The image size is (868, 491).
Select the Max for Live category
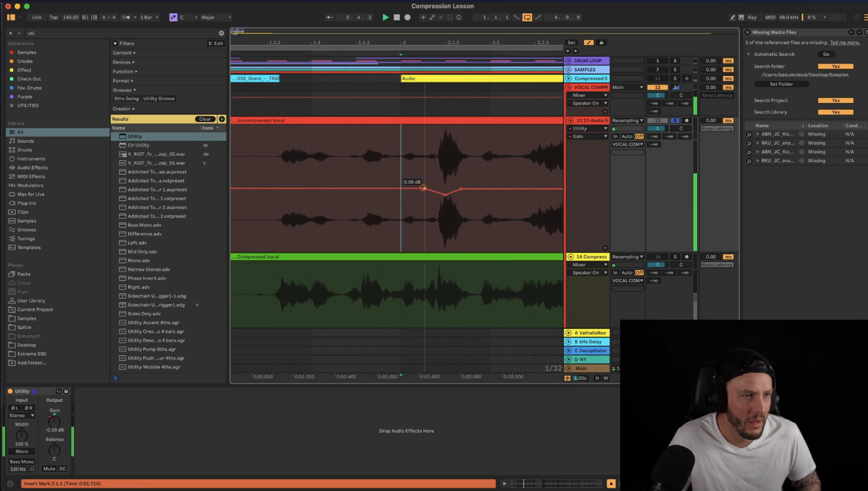pyautogui.click(x=31, y=194)
